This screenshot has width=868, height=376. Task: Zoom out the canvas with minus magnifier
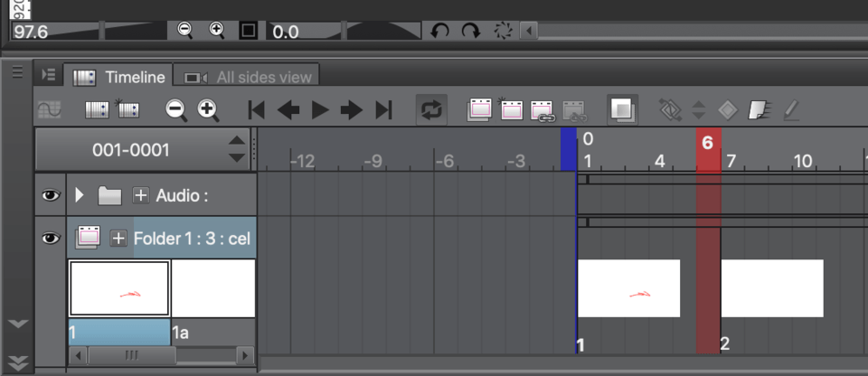pyautogui.click(x=184, y=31)
